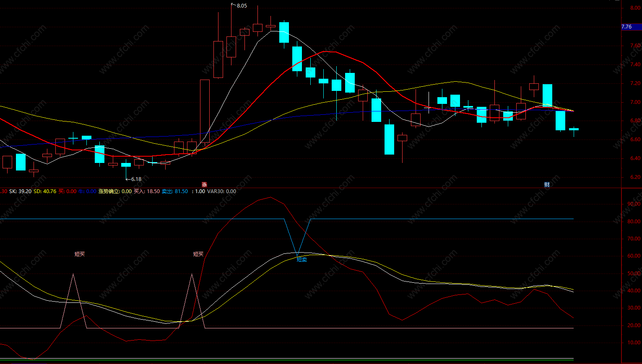
Task: Click the 8.00 price axis label
Action: [x=635, y=8]
